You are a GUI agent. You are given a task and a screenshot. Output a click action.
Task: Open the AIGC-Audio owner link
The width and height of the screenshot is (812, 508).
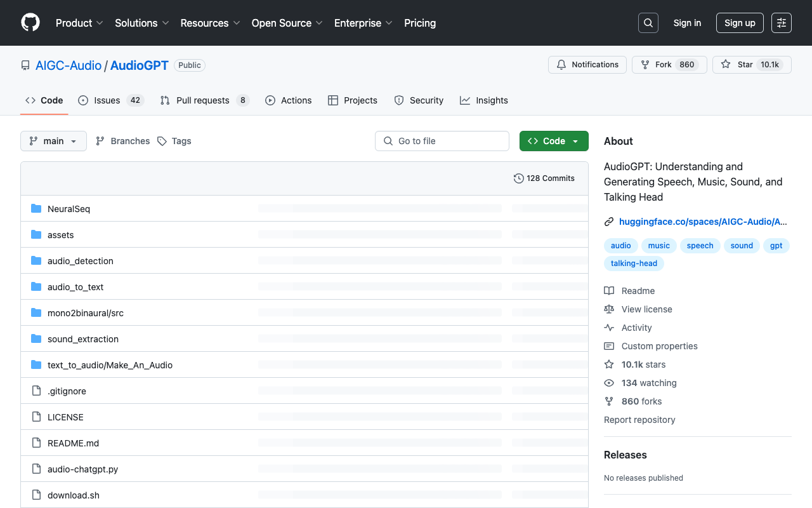69,65
